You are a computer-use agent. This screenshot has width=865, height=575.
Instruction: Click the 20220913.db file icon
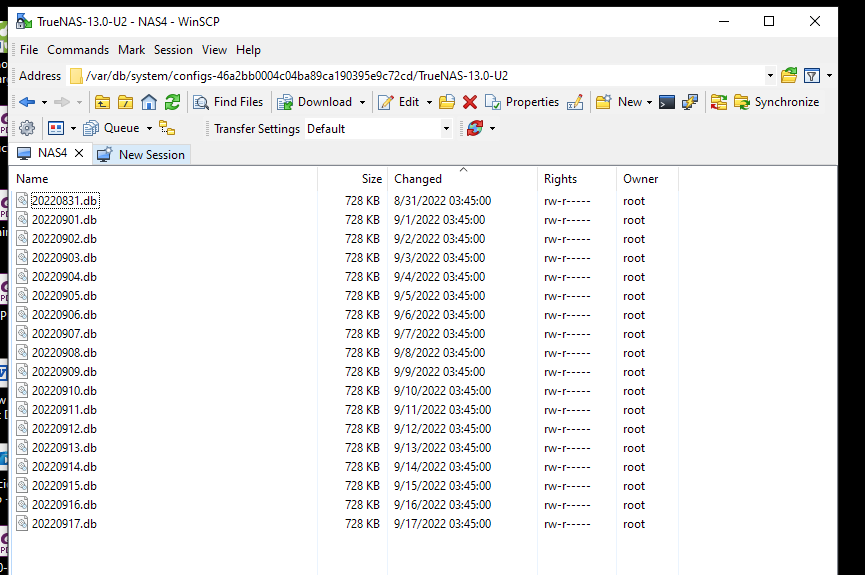pos(22,448)
